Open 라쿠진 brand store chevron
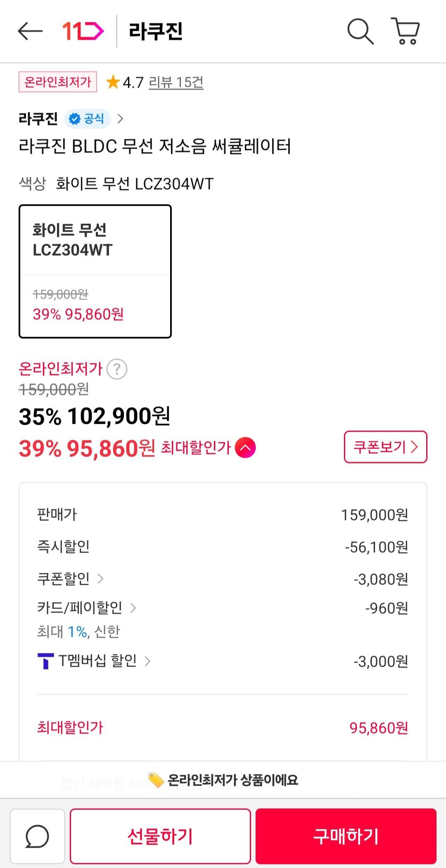Viewport: 446px width, 868px height. pos(120,119)
